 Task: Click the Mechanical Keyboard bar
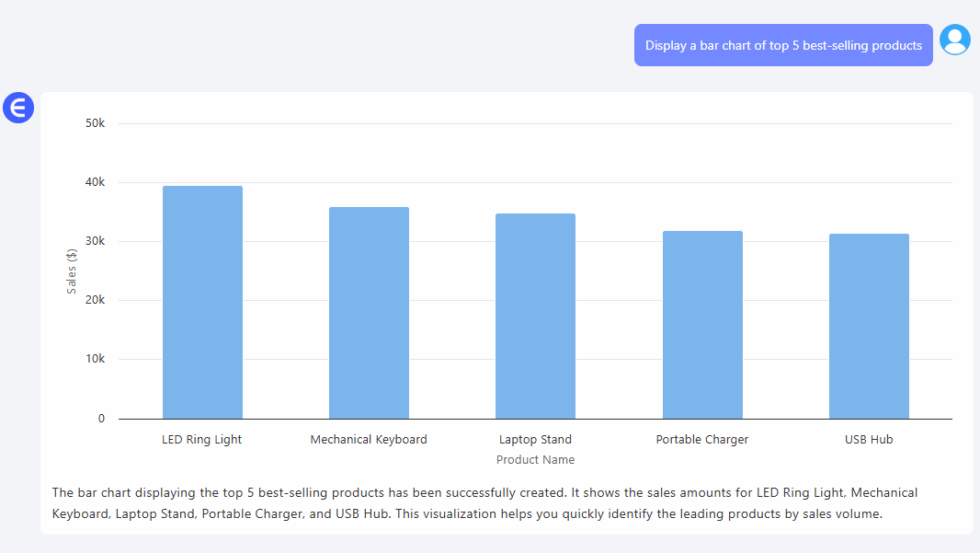click(x=369, y=313)
